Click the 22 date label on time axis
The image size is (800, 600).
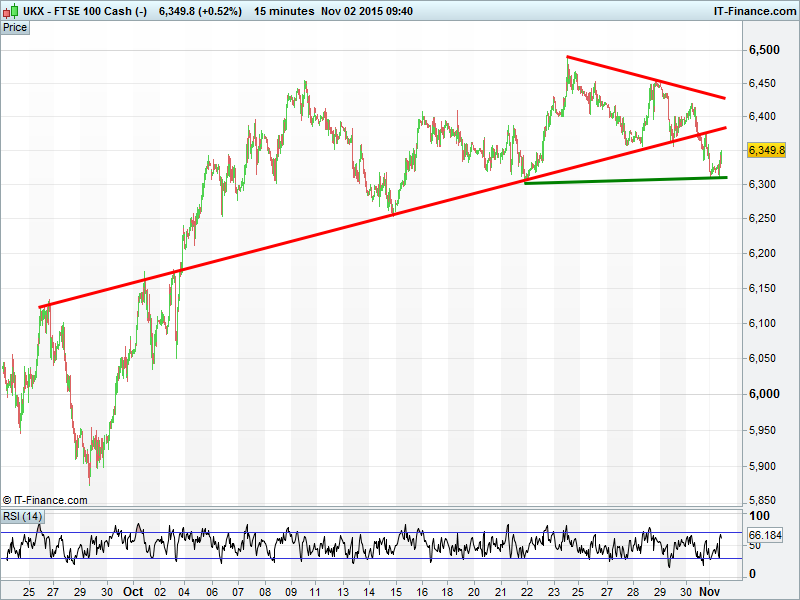tap(528, 591)
